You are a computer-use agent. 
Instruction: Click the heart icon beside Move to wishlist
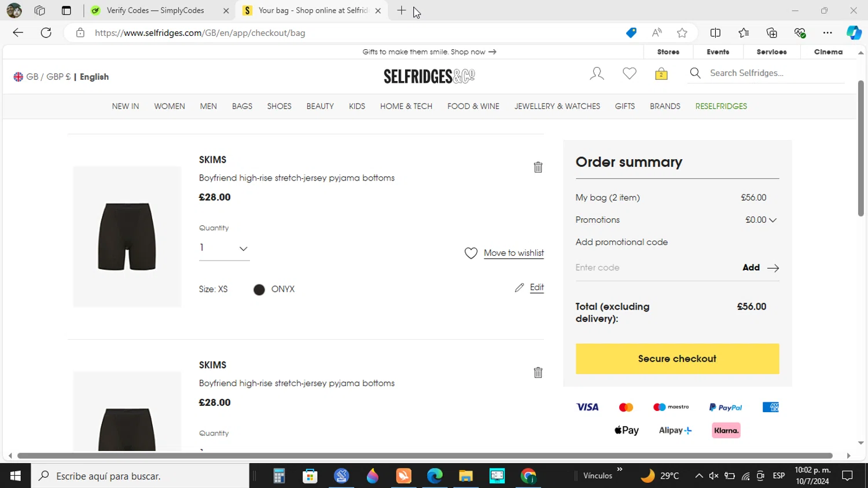(x=471, y=253)
